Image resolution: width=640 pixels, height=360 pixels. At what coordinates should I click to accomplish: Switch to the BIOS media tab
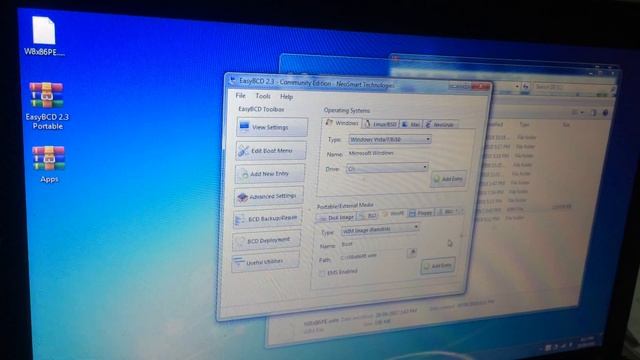pos(445,212)
